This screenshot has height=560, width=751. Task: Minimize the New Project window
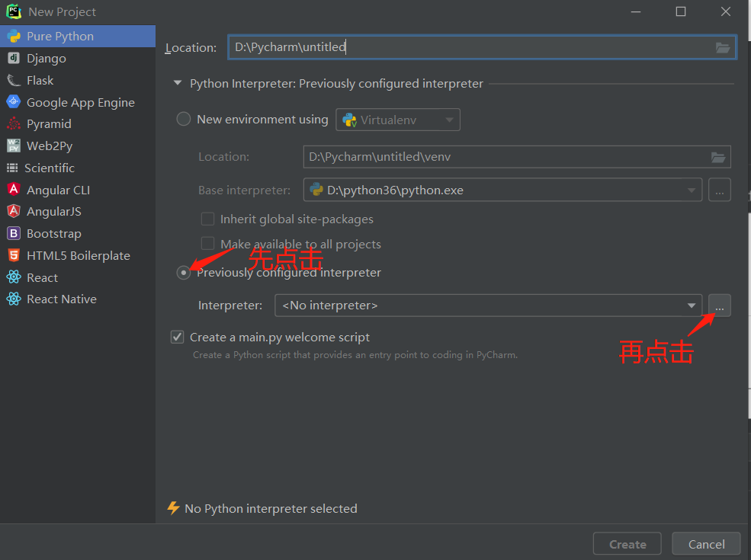click(x=636, y=11)
